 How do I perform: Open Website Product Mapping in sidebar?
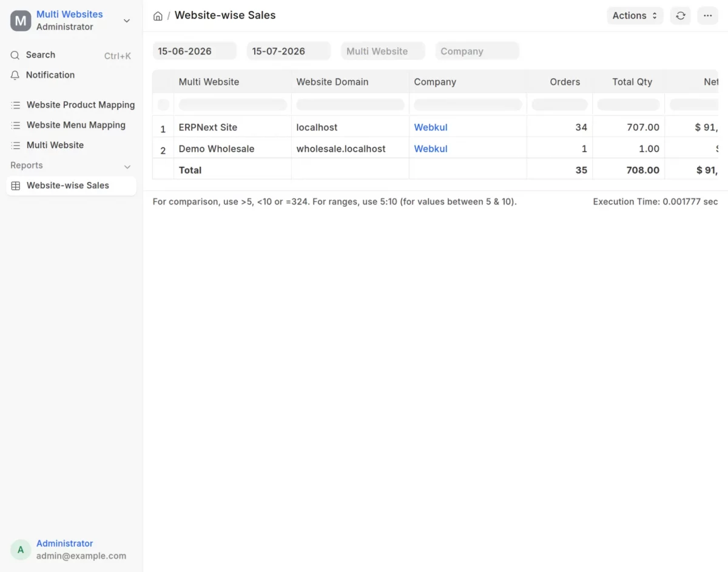pyautogui.click(x=72, y=105)
